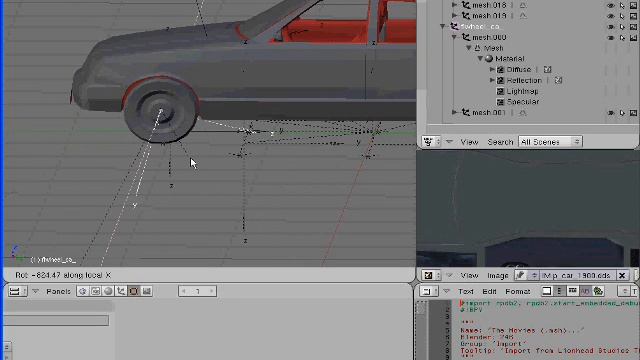Toggle visibility eye for mesh.000
640x360 pixels.
tap(611, 38)
